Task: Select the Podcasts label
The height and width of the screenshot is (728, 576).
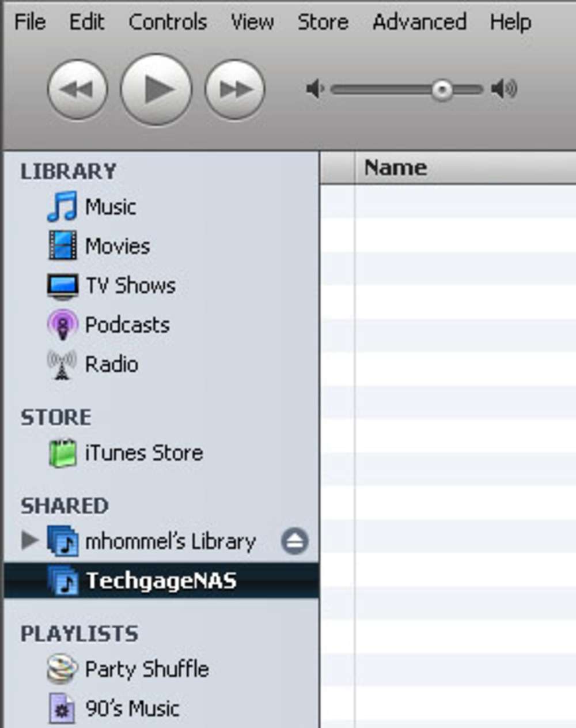Action: coord(127,325)
